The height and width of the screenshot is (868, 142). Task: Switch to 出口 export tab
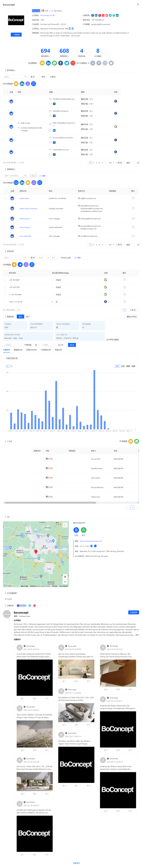point(28,317)
